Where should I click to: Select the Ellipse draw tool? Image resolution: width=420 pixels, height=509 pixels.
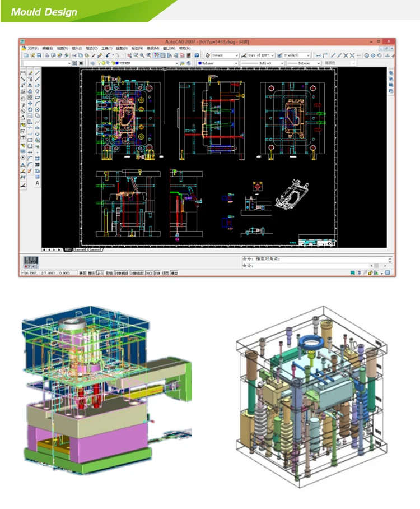pyautogui.click(x=38, y=128)
